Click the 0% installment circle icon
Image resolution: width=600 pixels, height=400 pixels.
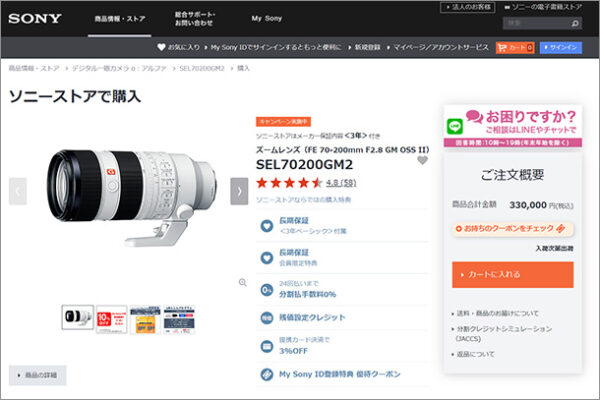coord(267,290)
